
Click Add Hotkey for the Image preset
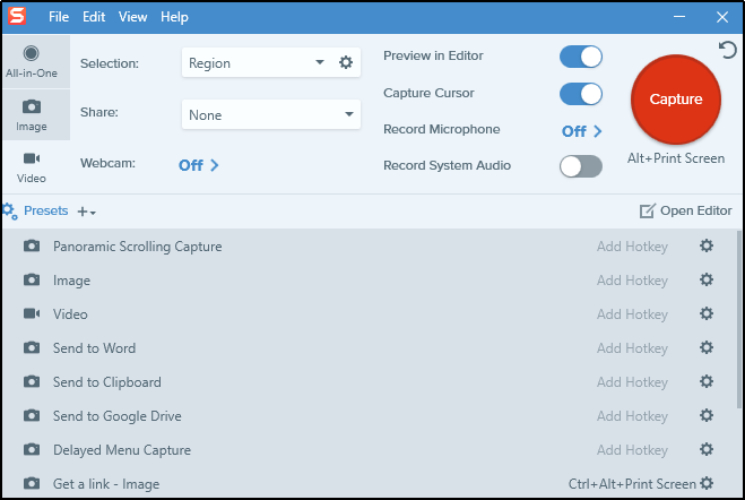point(632,281)
